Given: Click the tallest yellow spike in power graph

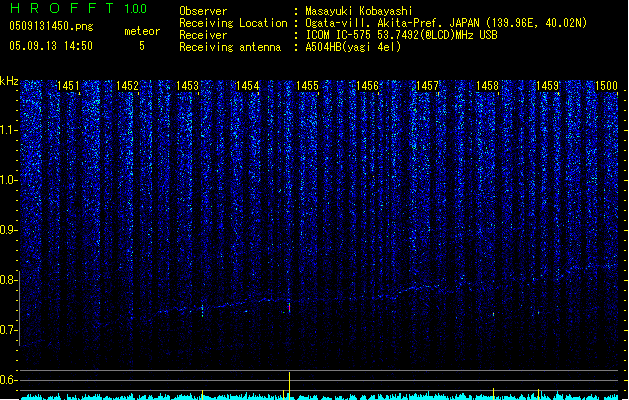Looking at the screenshot, I should point(289,386).
